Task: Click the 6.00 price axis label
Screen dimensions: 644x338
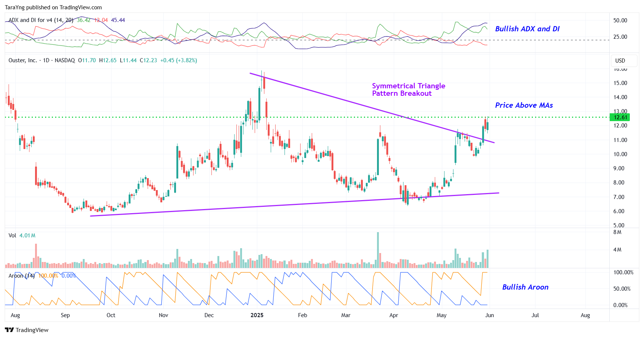Action: tap(619, 211)
